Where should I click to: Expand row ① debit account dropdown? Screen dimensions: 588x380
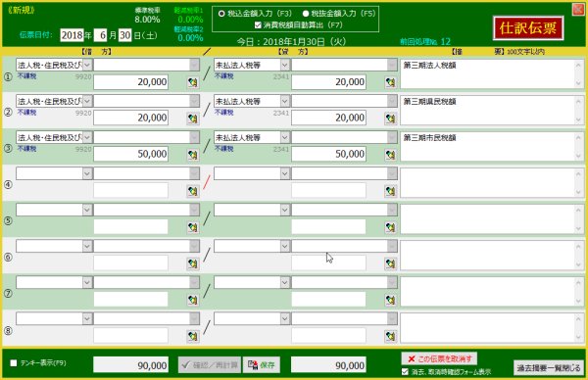(87, 65)
